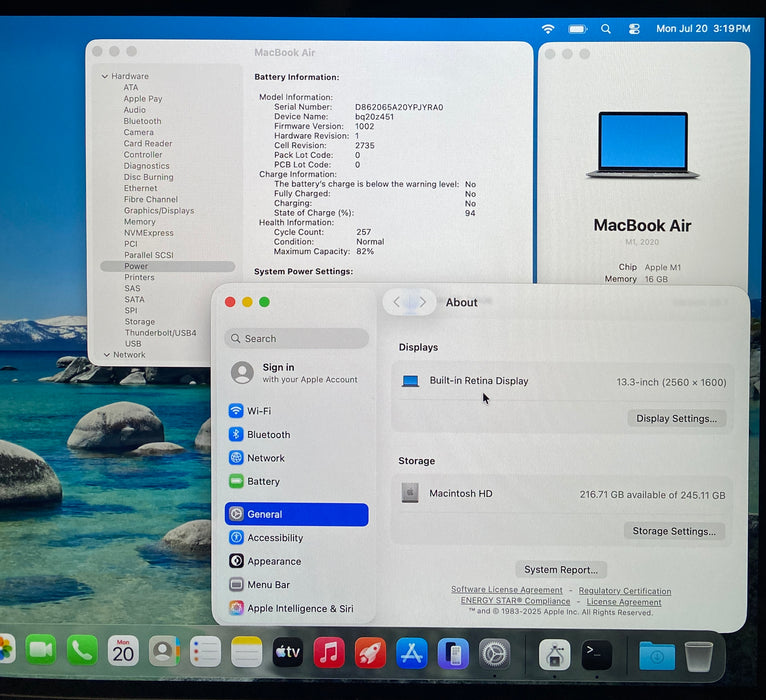The width and height of the screenshot is (766, 700).
Task: Select General in settings sidebar
Action: 297,514
